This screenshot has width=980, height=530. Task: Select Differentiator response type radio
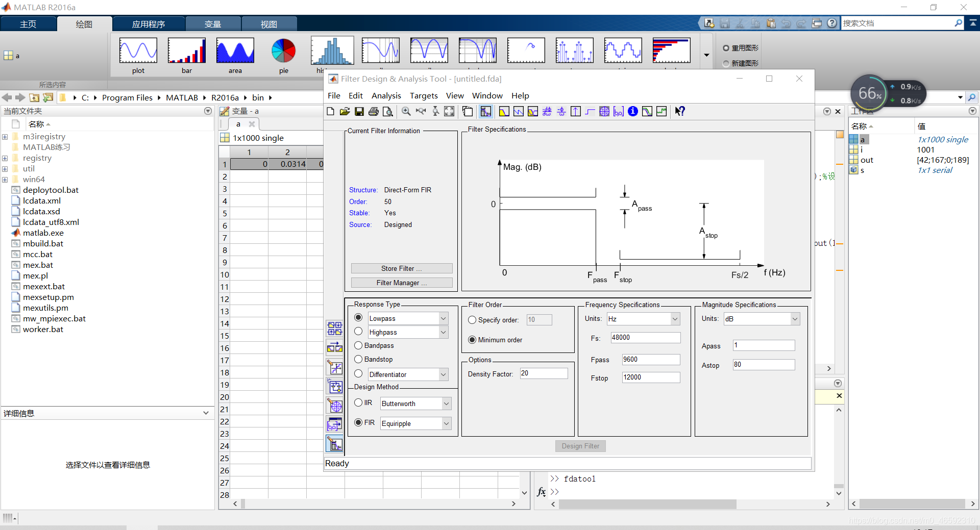pyautogui.click(x=358, y=374)
